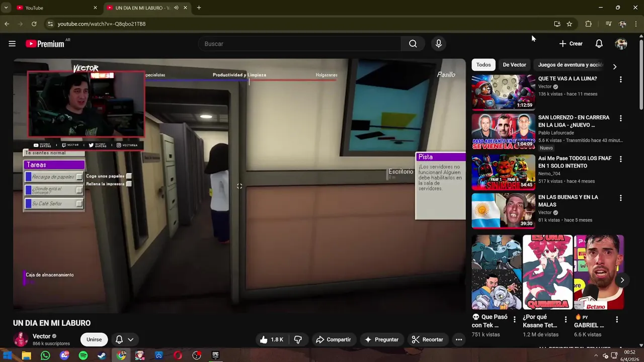The height and width of the screenshot is (362, 644).
Task: Select the Todos filter chip
Action: pos(484,65)
